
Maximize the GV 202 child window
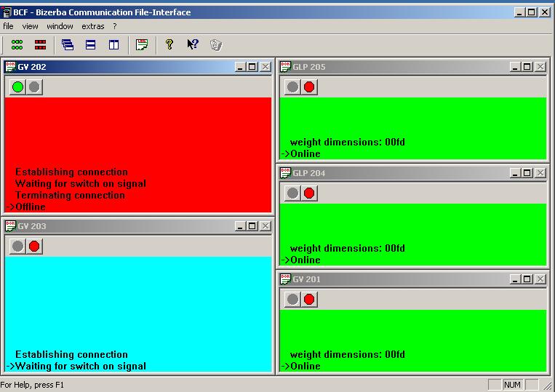(x=252, y=66)
